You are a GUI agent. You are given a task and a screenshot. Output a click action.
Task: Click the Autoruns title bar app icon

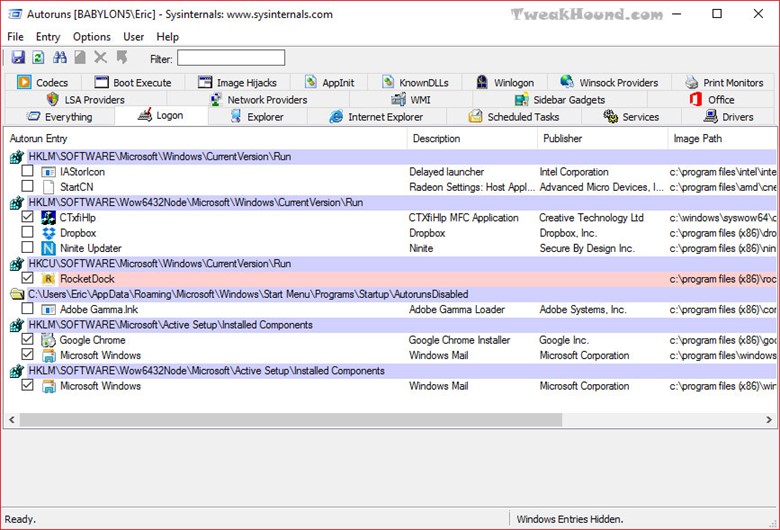click(x=15, y=14)
